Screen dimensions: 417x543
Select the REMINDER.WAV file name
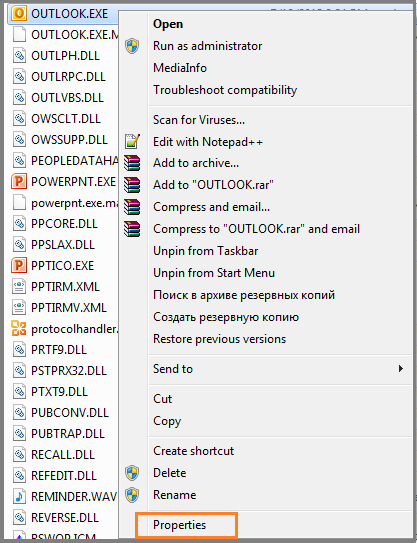click(74, 497)
